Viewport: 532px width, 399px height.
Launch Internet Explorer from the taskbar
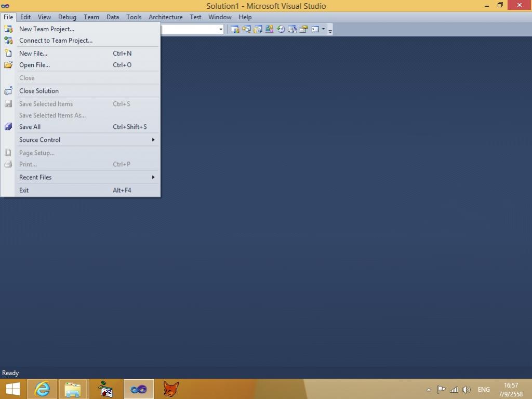[x=42, y=389]
